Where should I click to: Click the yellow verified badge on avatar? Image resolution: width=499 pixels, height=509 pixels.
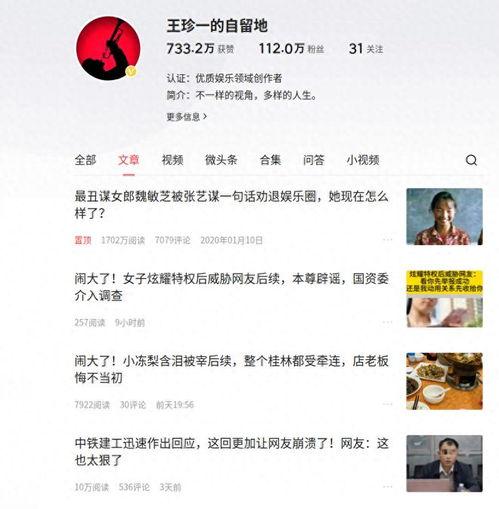(132, 71)
